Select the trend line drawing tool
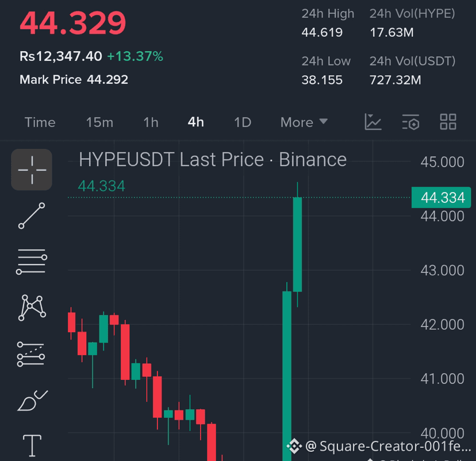 32,216
